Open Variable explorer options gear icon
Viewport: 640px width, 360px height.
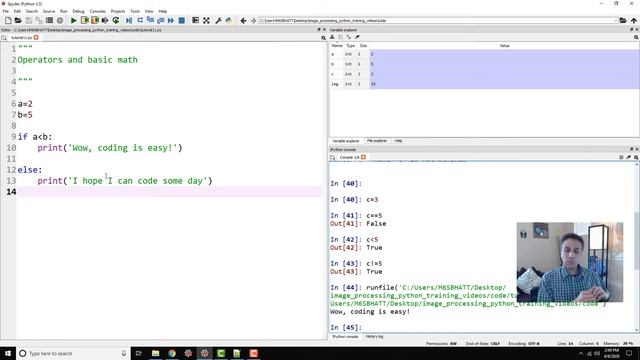(x=636, y=37)
